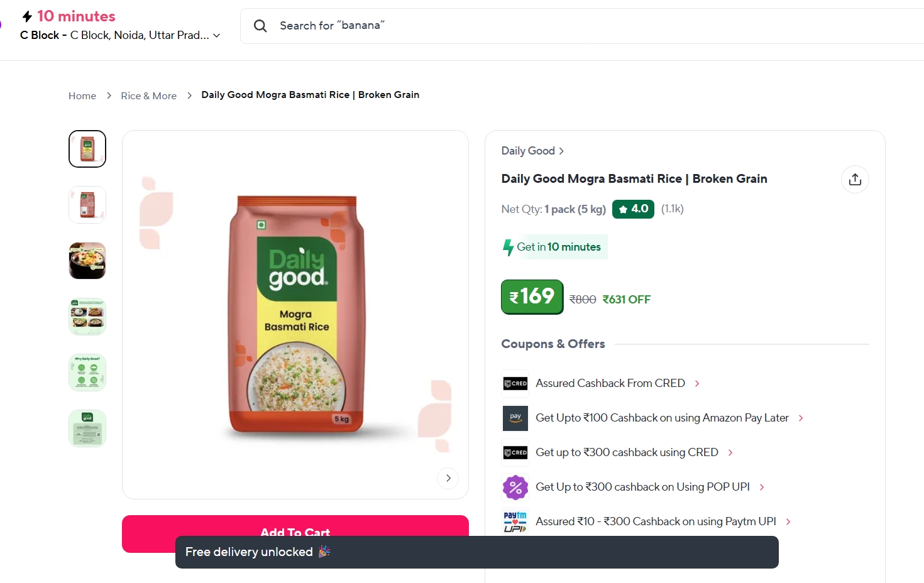The height and width of the screenshot is (583, 924).
Task: Click the share icon beside product title
Action: click(x=855, y=180)
